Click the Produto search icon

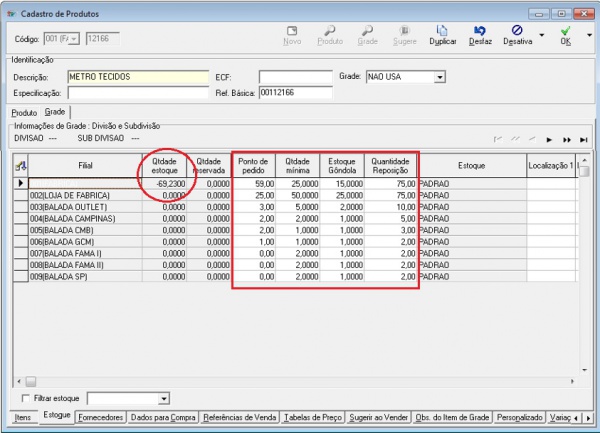coord(329,31)
